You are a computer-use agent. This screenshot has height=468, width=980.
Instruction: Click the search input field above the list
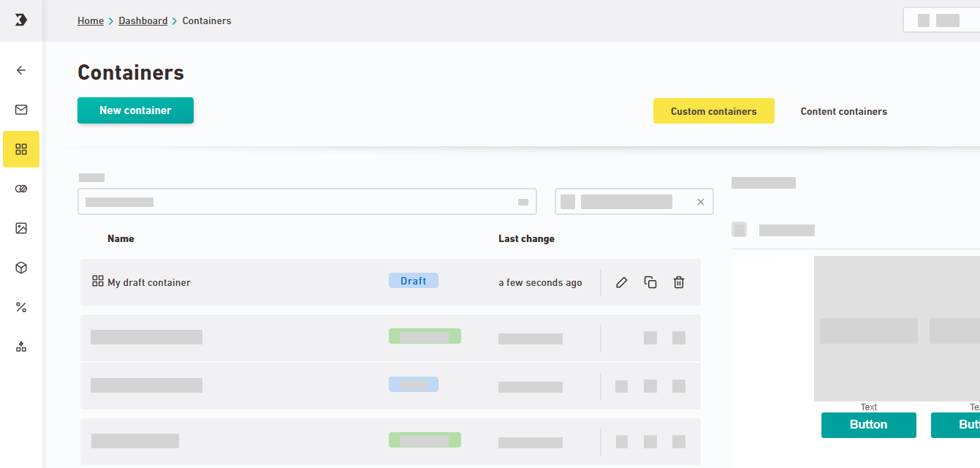(300, 202)
